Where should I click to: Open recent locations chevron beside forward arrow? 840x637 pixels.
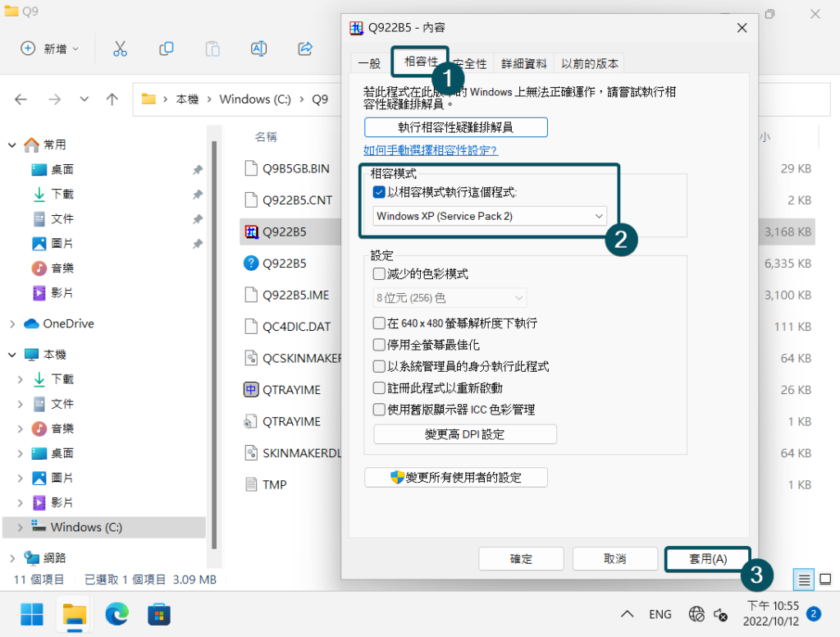(84, 99)
